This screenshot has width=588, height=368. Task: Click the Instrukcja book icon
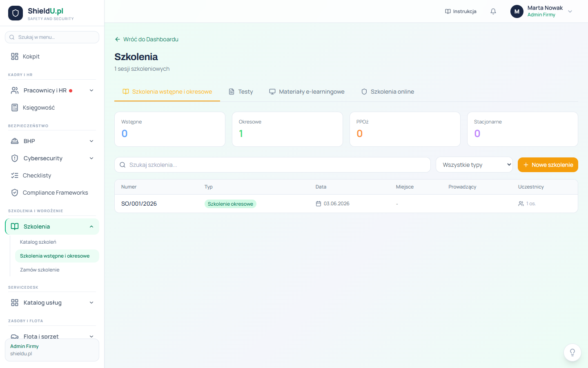(448, 11)
